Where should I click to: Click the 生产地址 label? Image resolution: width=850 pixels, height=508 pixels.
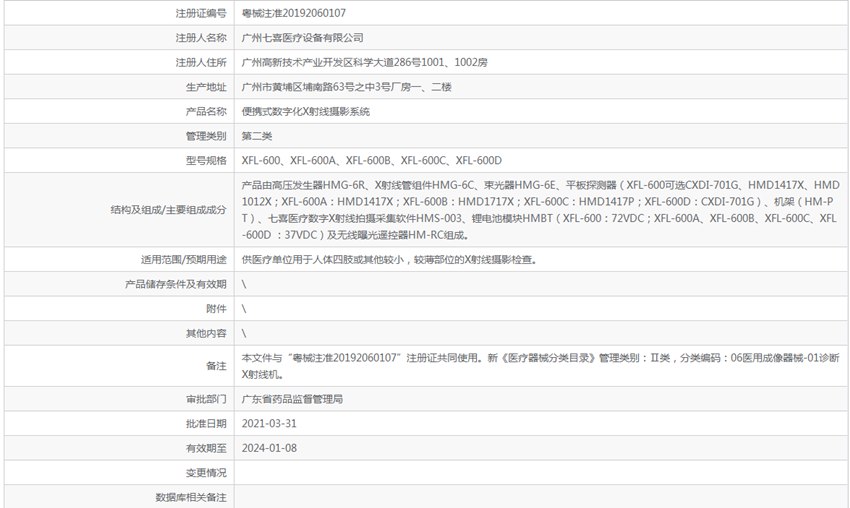tap(206, 87)
